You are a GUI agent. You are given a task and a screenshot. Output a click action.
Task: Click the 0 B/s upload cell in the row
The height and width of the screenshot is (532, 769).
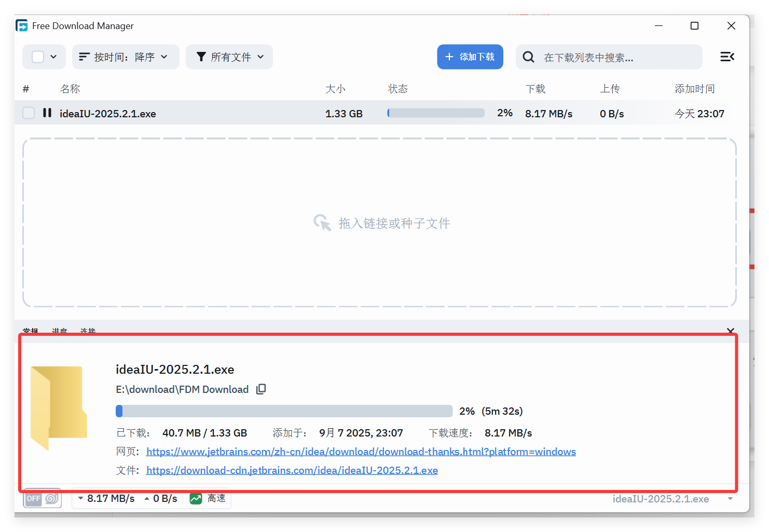(612, 113)
